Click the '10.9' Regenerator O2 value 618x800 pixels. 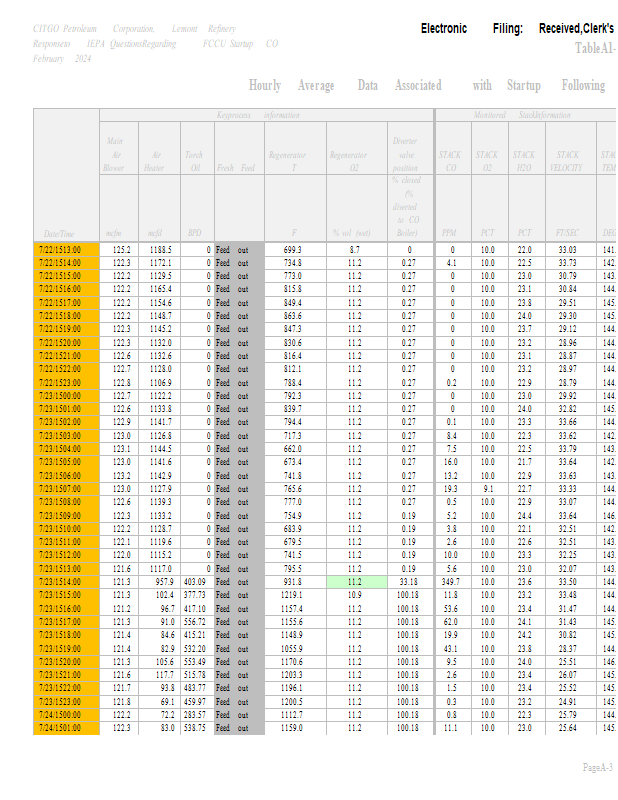coord(355,595)
